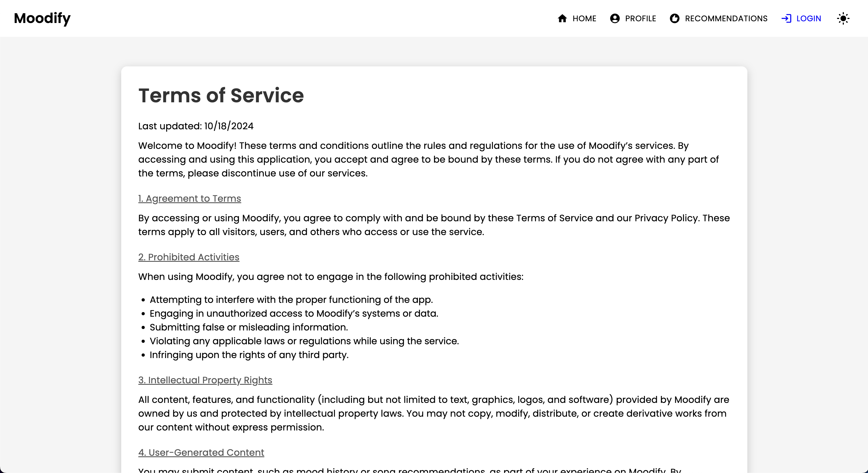Go to the PROFILE nav label
Viewport: 868px width, 473px height.
(x=640, y=19)
